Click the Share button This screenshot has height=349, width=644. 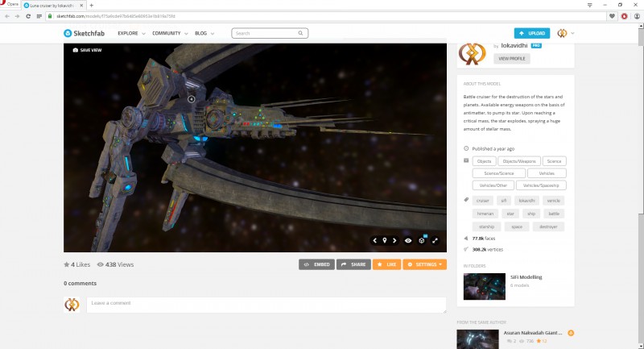coord(353,264)
